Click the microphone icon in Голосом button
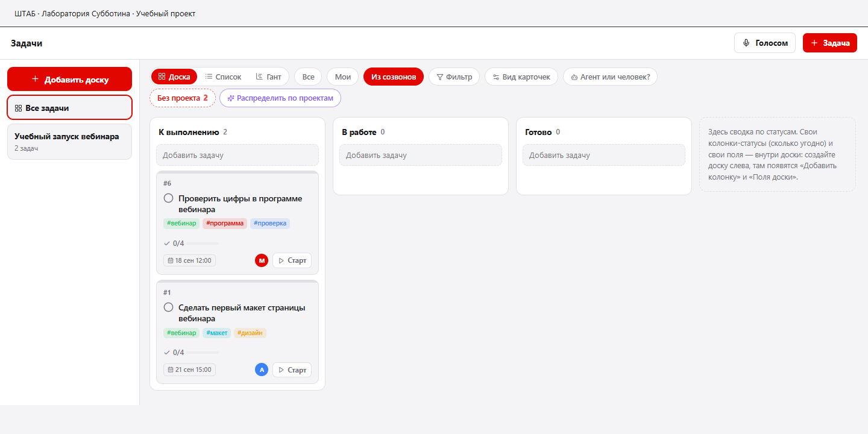Viewport: 868px width, 434px height. [x=746, y=43]
